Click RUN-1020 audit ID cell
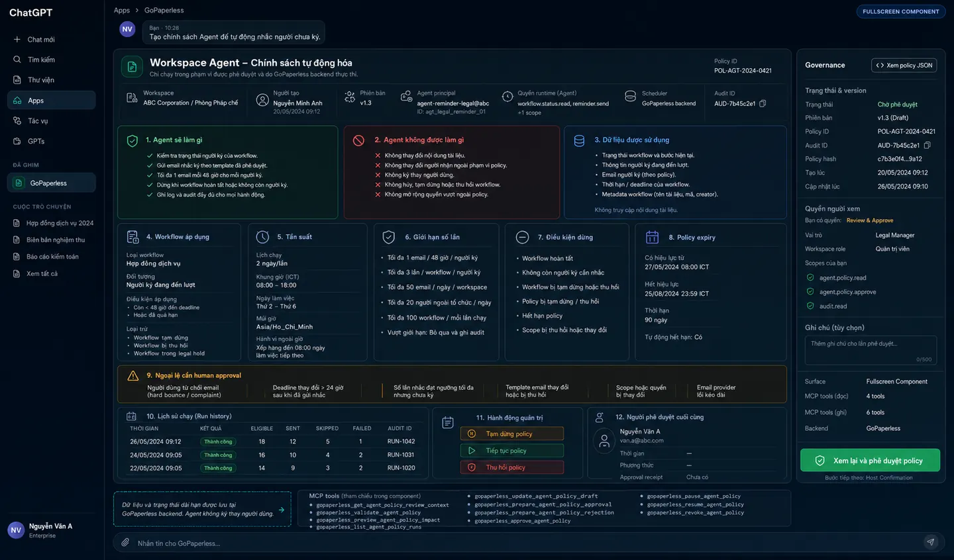 pyautogui.click(x=401, y=468)
